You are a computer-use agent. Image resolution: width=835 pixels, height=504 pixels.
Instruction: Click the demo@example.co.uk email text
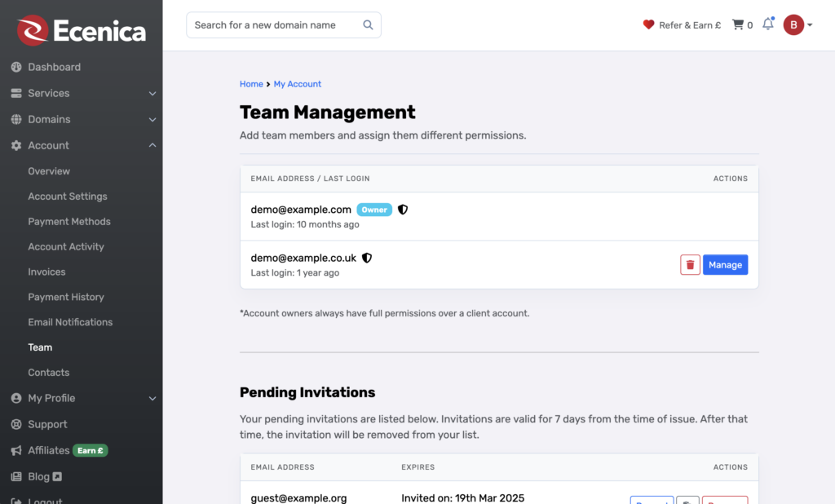(303, 258)
